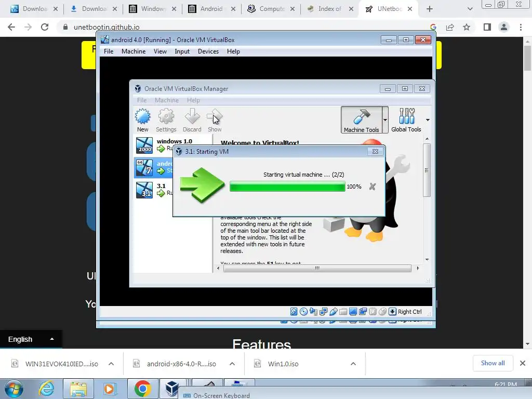Image resolution: width=532 pixels, height=399 pixels.
Task: Open Global Tools dropdown arrow
Action: click(x=428, y=120)
